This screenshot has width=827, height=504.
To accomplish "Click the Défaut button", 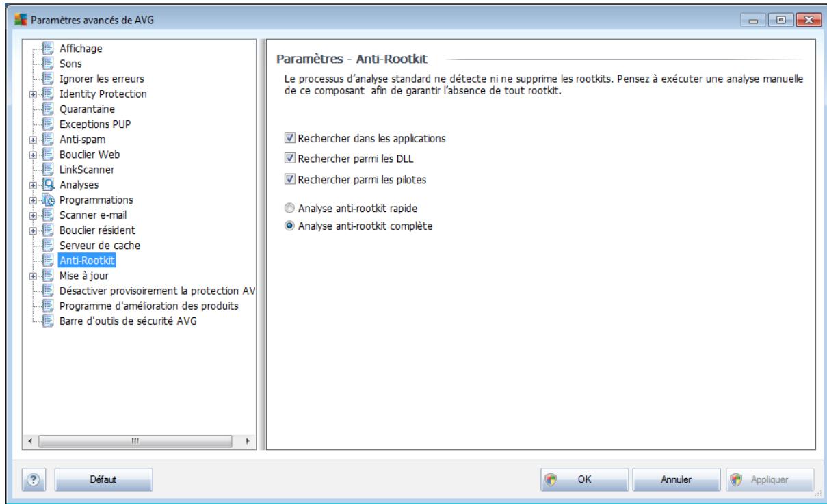I will [103, 480].
